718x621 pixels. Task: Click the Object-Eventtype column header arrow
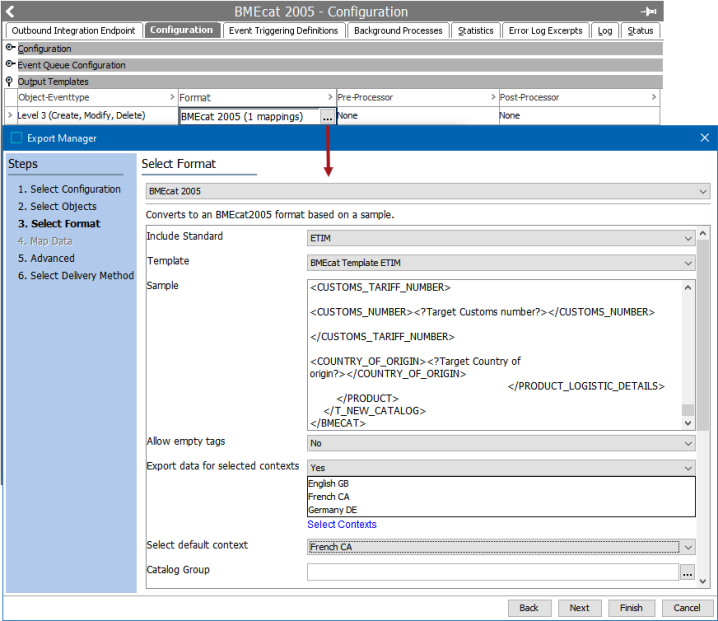[x=172, y=97]
